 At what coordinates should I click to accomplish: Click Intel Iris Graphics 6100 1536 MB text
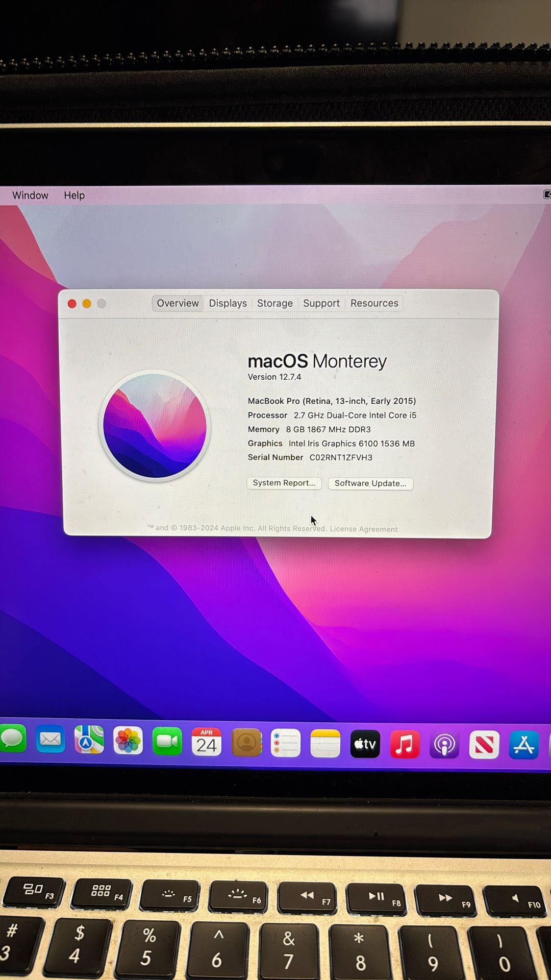[x=352, y=444]
